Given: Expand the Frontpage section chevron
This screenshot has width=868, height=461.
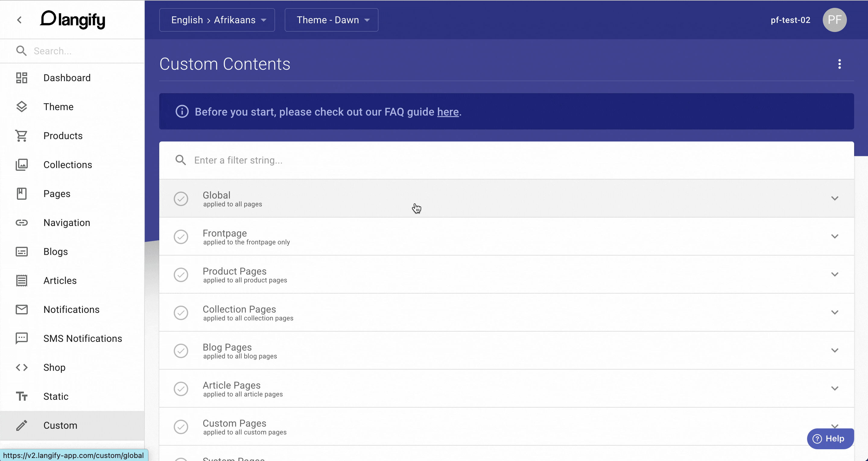Looking at the screenshot, I should [x=835, y=236].
